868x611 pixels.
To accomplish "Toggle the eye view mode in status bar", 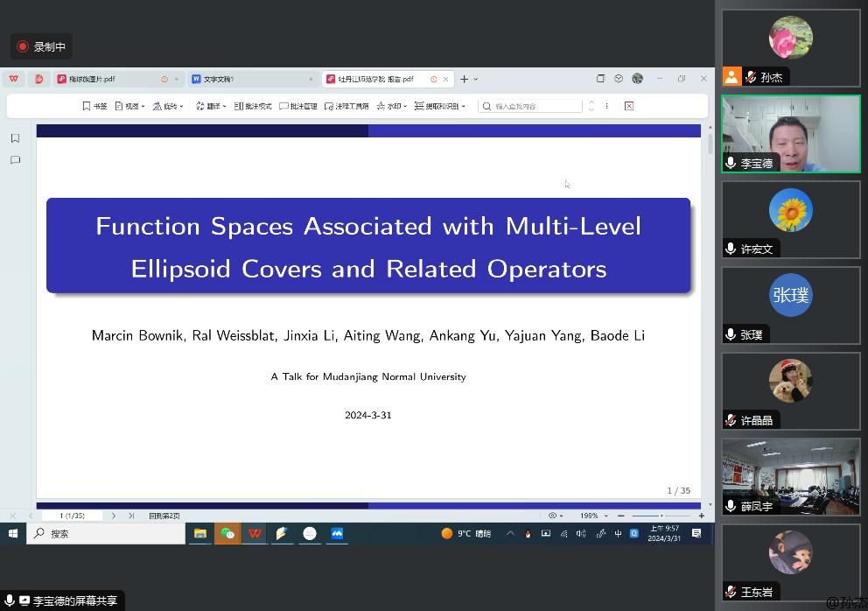I will click(x=553, y=516).
